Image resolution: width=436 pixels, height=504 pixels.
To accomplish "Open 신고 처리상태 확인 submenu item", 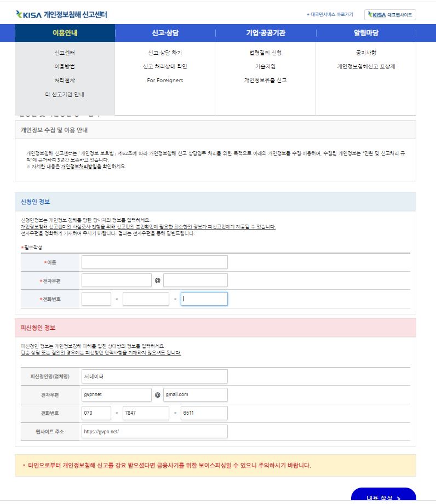I will 165,66.
